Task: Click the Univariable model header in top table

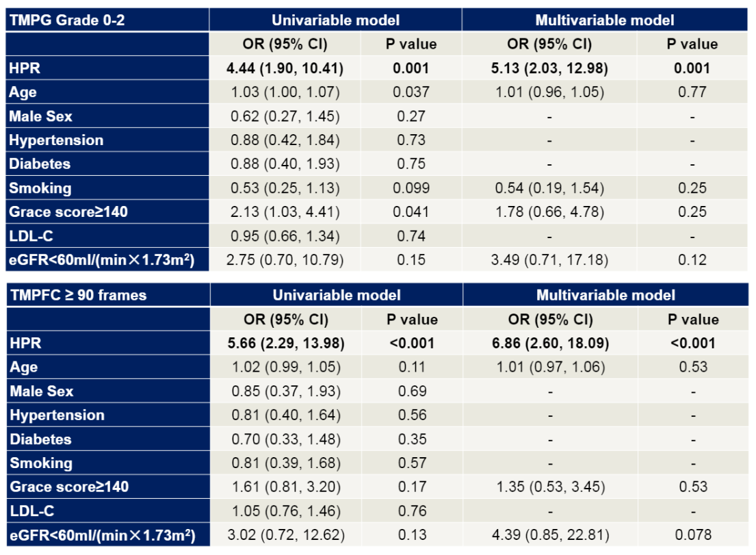Action: (x=335, y=20)
